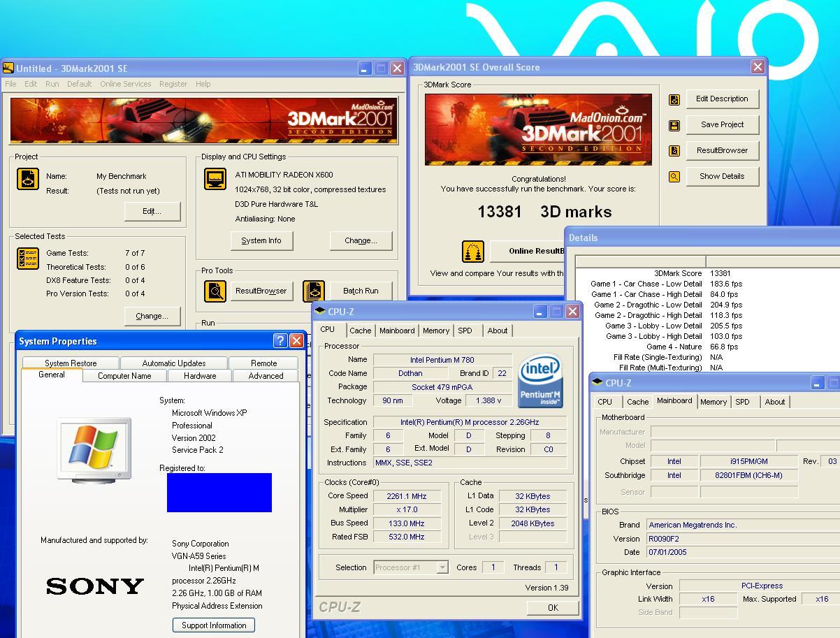Click Change... button in Display and CPU Settings
The image size is (840, 638).
[361, 240]
